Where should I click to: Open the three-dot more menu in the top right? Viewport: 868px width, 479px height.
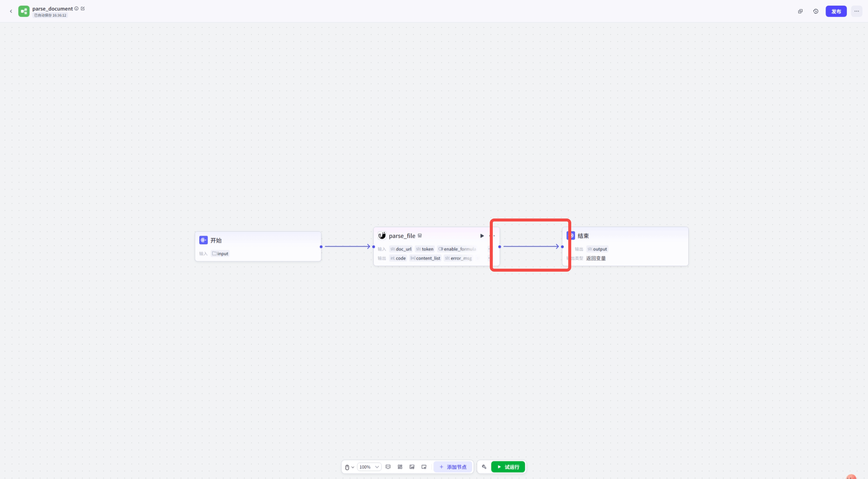[856, 11]
